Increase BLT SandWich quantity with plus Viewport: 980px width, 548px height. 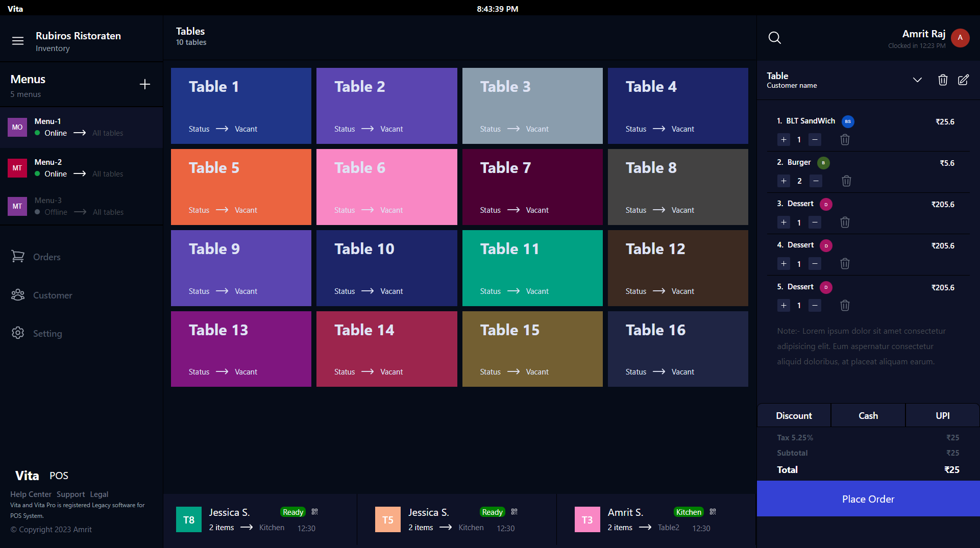click(783, 140)
